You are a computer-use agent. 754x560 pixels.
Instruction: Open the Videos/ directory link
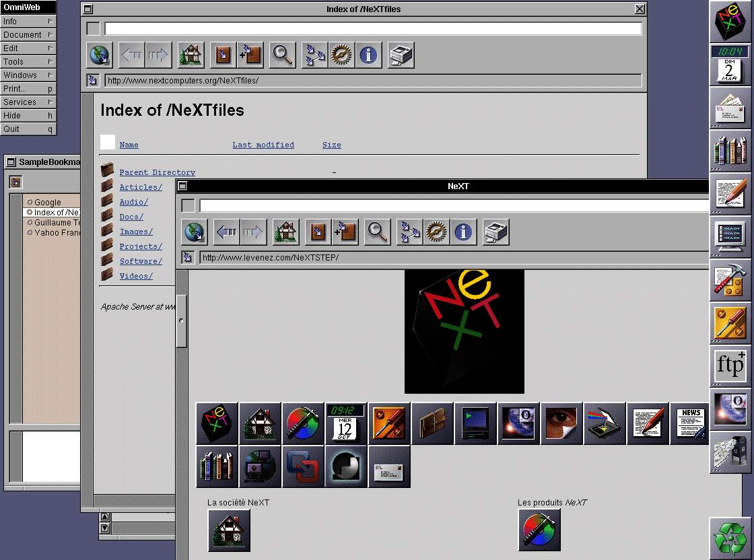[136, 276]
